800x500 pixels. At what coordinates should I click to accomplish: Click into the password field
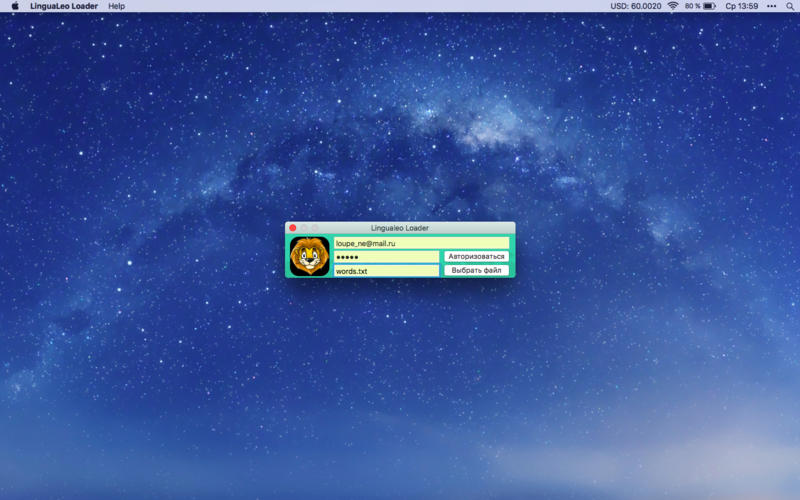coord(386,257)
